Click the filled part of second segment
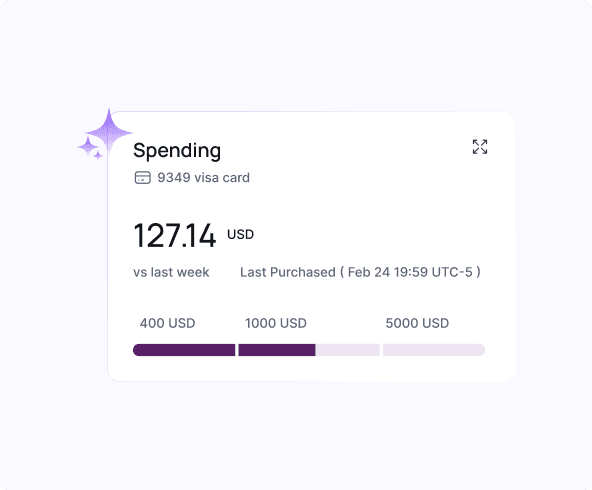This screenshot has height=490, width=592. pyautogui.click(x=277, y=350)
